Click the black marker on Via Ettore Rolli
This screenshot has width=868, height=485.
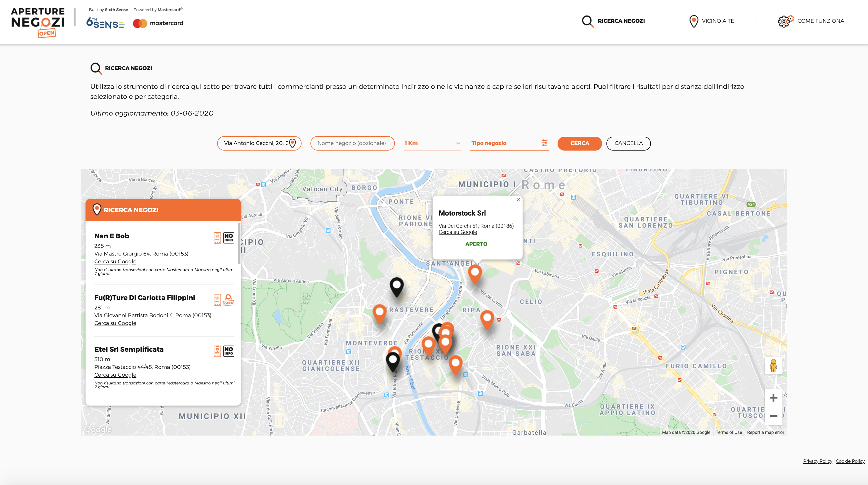pyautogui.click(x=393, y=361)
